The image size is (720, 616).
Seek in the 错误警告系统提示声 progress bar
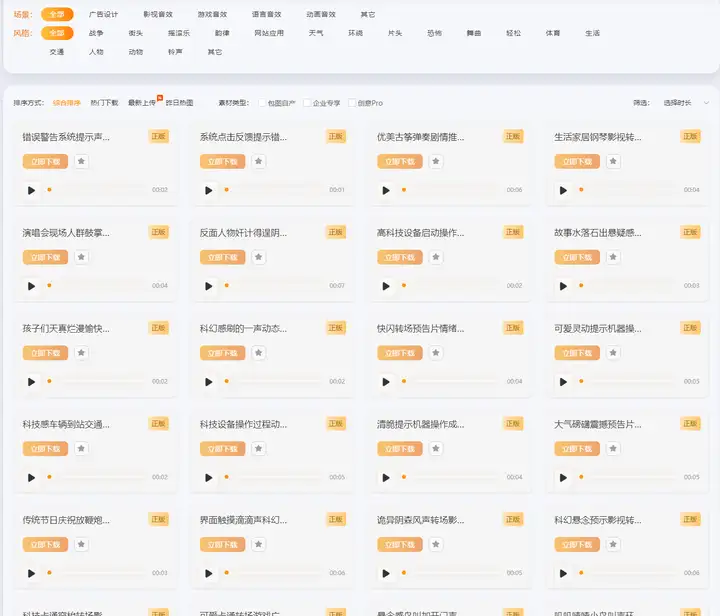(97, 190)
